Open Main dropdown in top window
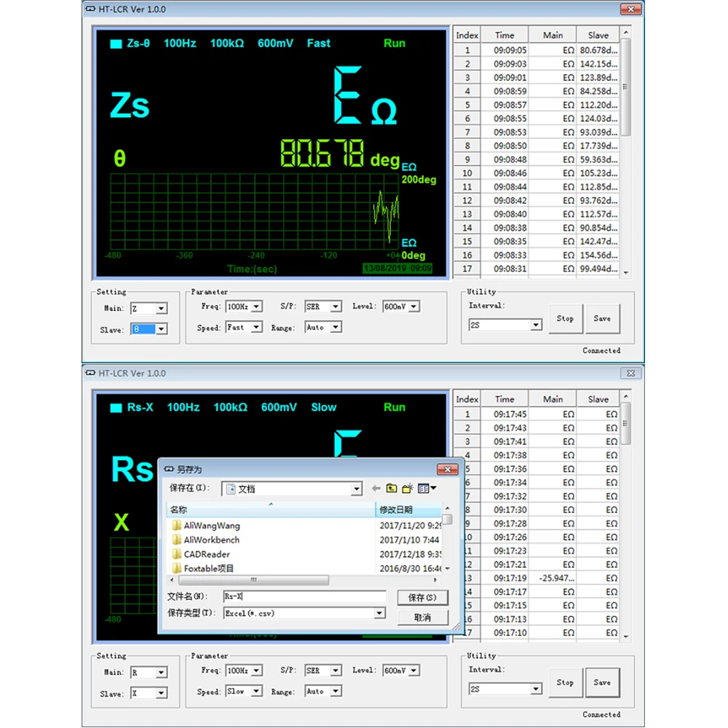728x728 pixels. click(x=161, y=308)
